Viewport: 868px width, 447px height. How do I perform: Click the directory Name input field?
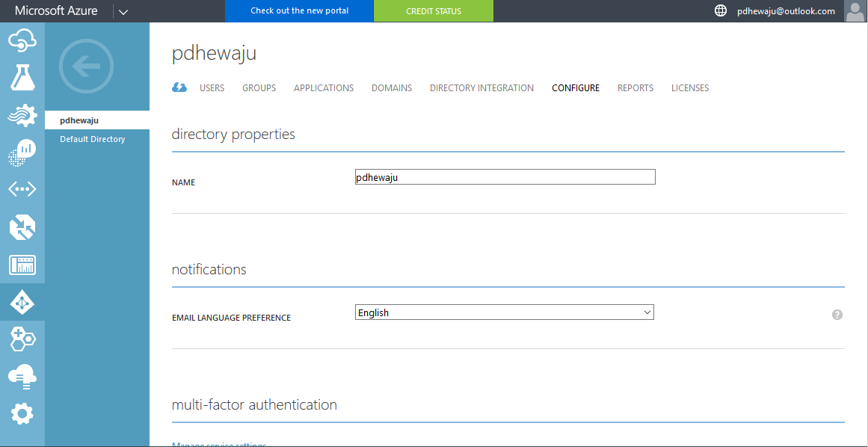(x=505, y=177)
